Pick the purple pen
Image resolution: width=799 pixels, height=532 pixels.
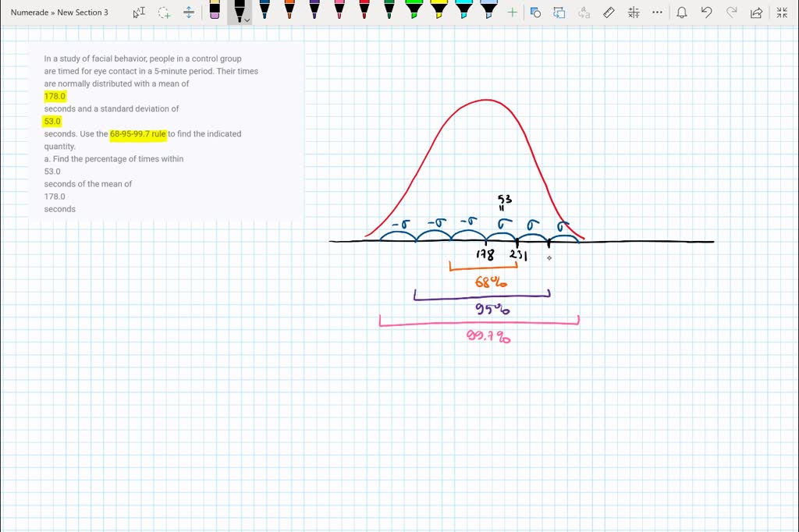pos(314,9)
